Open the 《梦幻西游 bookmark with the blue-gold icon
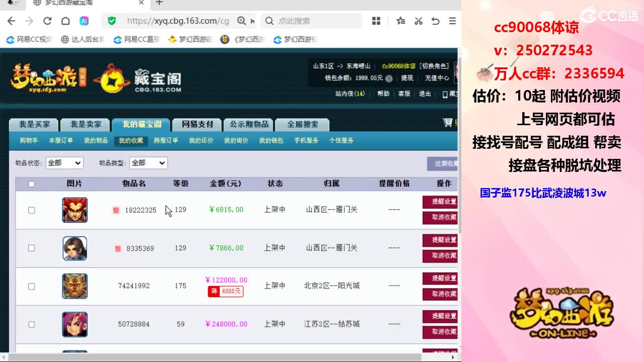Image resolution: width=644 pixels, height=362 pixels. click(x=243, y=39)
